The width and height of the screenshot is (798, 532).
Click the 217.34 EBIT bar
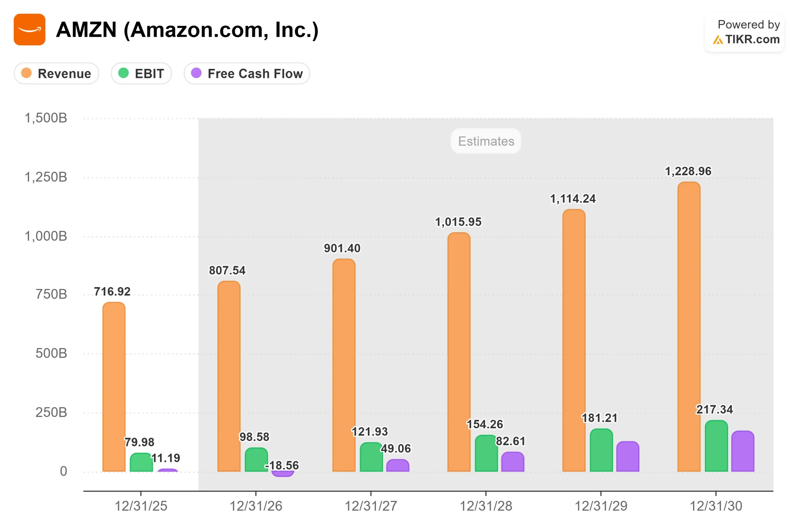716,446
